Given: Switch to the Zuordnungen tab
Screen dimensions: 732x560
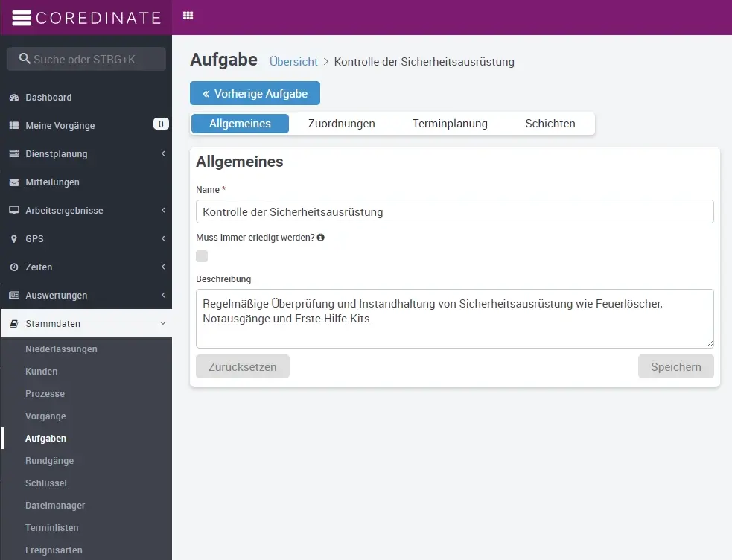Looking at the screenshot, I should click(x=341, y=124).
